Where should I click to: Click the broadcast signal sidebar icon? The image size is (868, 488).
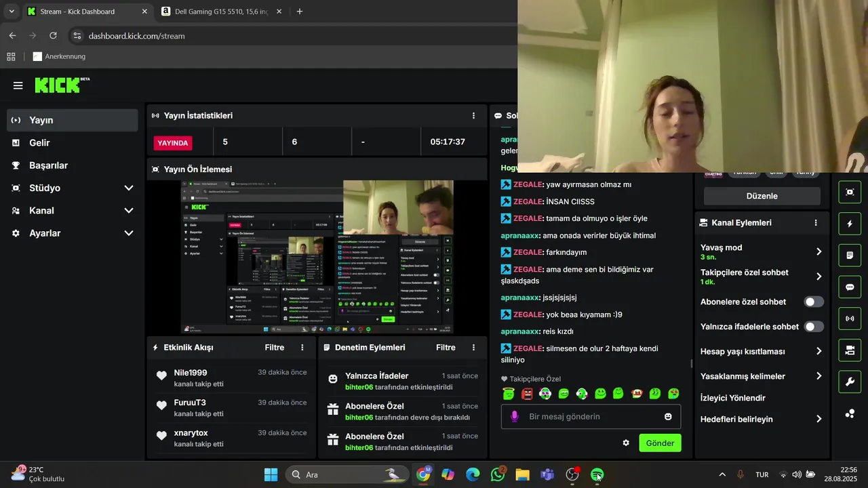pos(850,319)
